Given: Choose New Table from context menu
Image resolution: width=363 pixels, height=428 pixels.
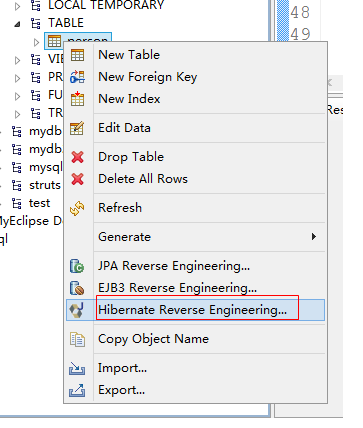Looking at the screenshot, I should pos(195,55).
